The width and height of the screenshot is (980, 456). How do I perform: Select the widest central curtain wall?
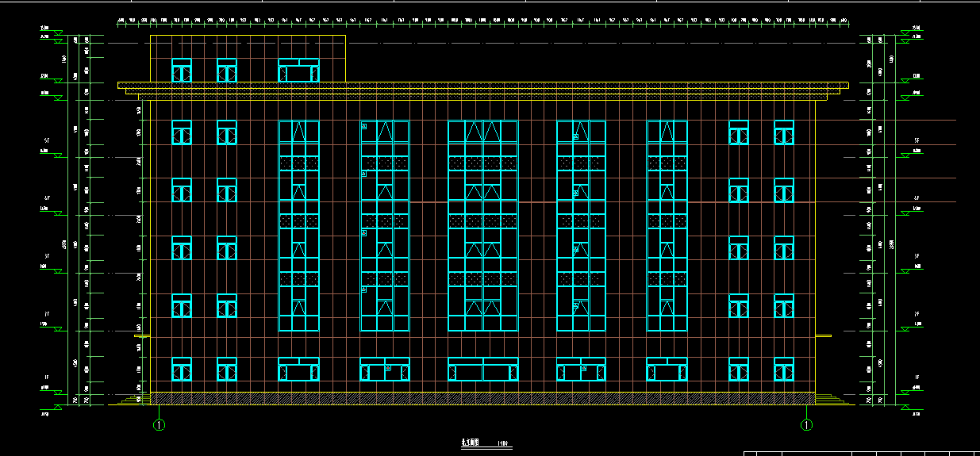tap(482, 226)
